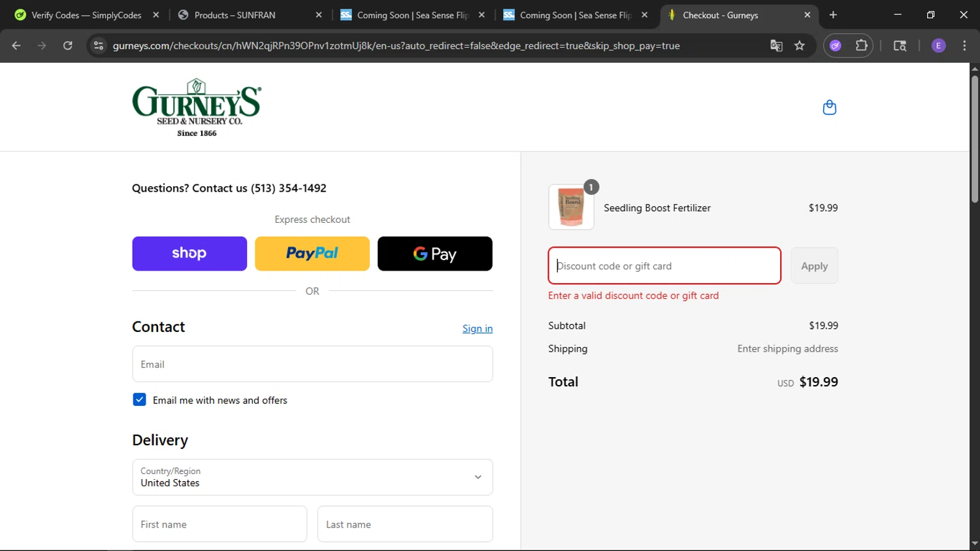Uncheck Email me with news and offers
980x551 pixels.
139,399
